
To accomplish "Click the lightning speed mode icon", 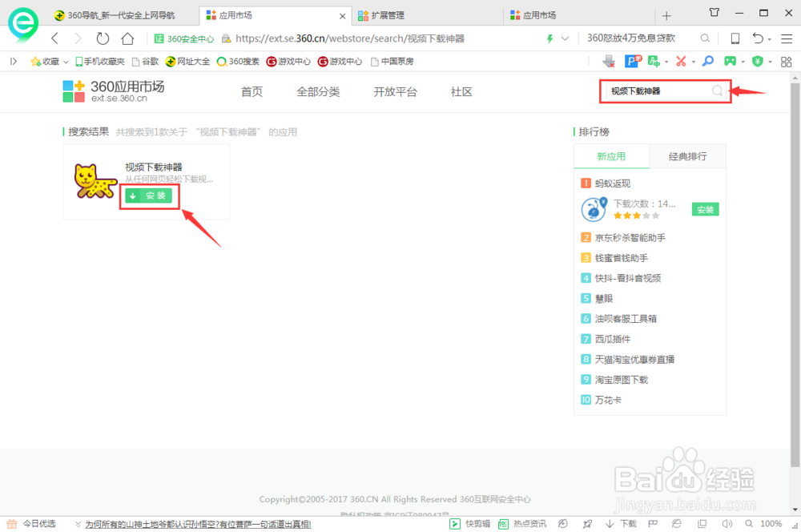I will 550,38.
